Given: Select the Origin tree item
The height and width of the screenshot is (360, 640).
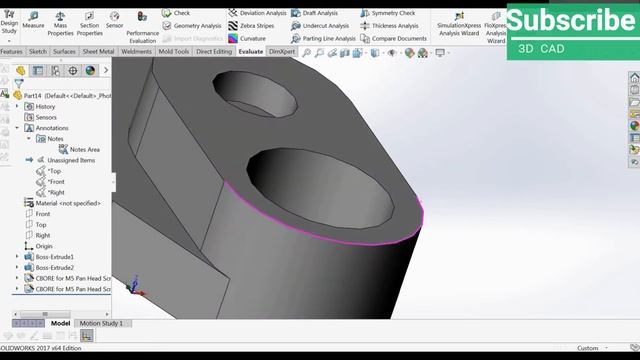Looking at the screenshot, I should [x=38, y=246].
